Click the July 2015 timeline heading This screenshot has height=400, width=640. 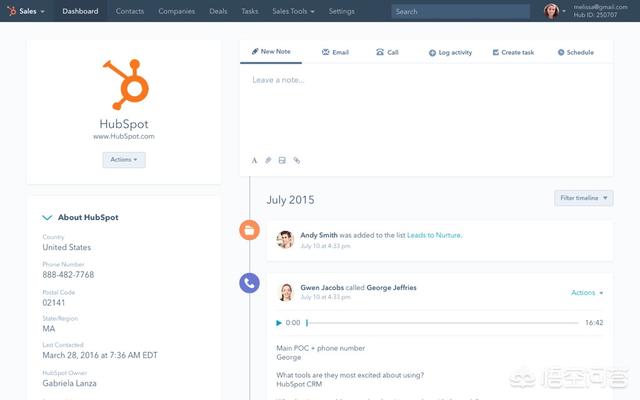tap(291, 200)
